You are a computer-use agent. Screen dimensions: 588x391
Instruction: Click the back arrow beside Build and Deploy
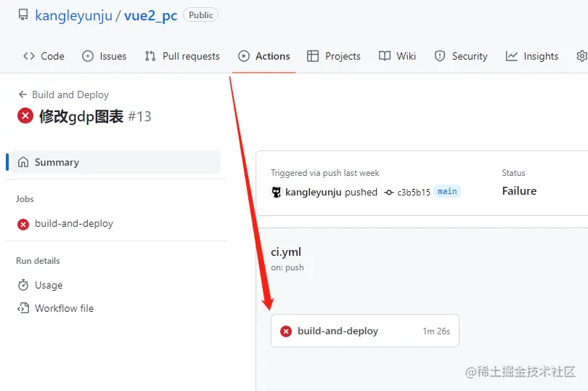click(x=23, y=94)
